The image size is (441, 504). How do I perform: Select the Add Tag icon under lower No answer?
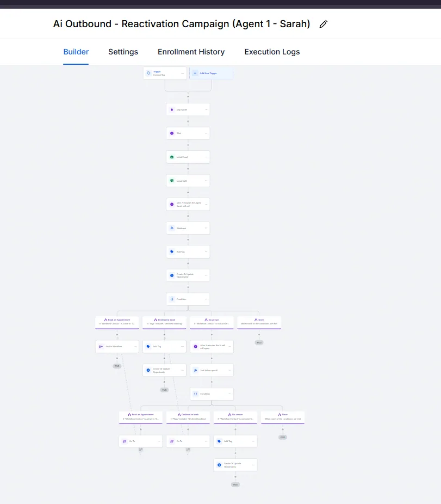[x=219, y=441]
